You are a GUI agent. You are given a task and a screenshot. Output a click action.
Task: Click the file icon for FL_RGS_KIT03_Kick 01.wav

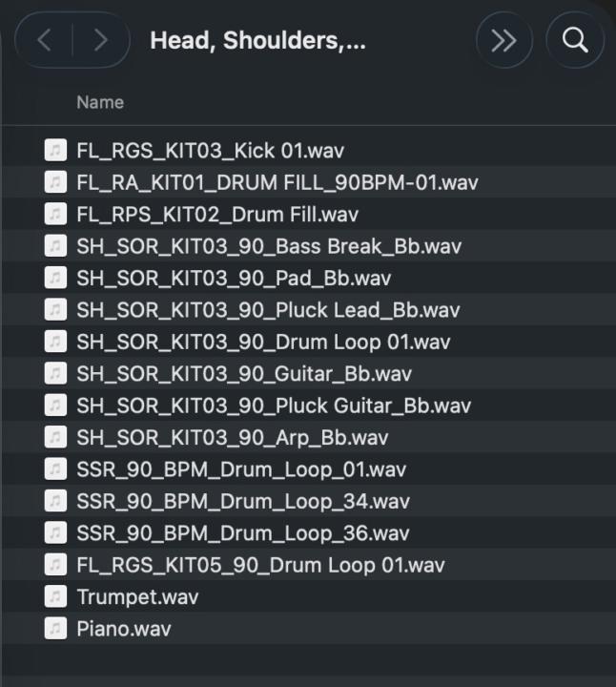click(x=56, y=151)
